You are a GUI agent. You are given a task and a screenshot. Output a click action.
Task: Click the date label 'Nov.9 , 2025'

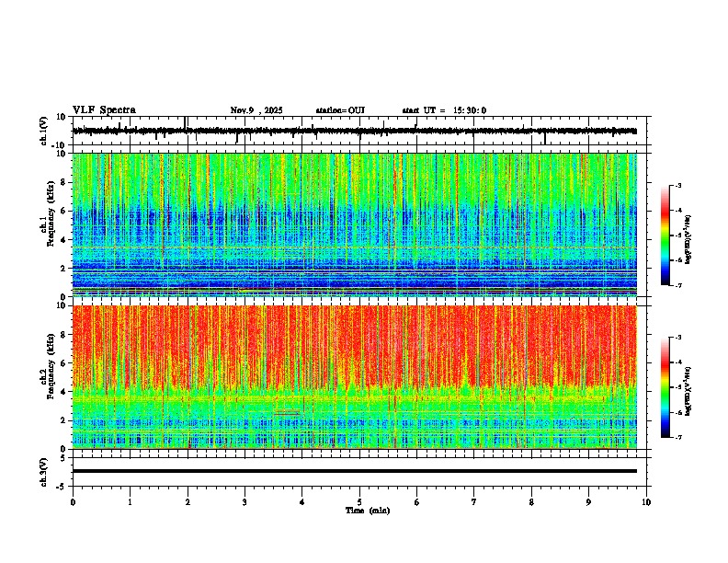(256, 110)
